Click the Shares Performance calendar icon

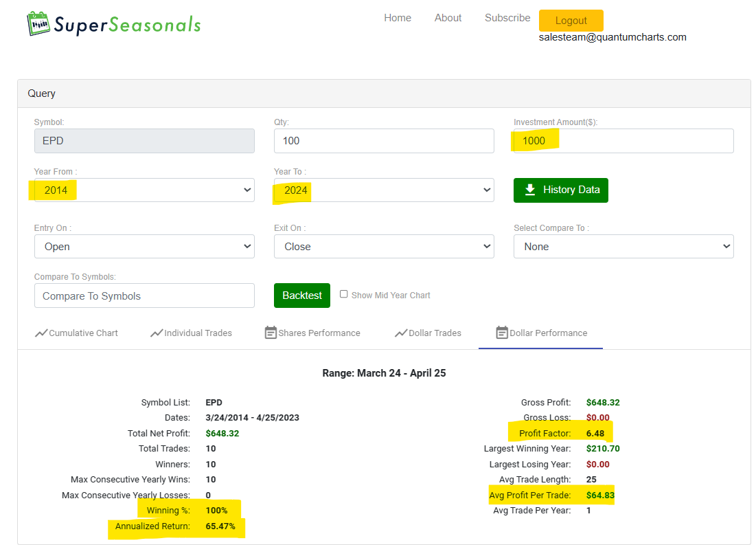point(271,333)
